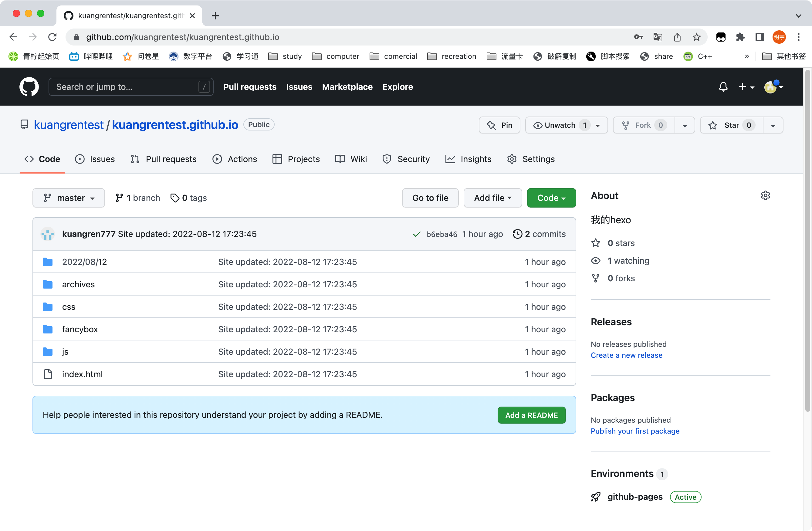Click the github-pages rocket icon
812x531 pixels.
pyautogui.click(x=596, y=497)
